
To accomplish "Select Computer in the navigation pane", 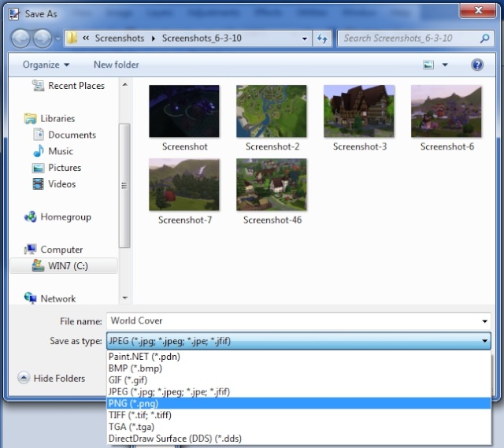I will [61, 250].
